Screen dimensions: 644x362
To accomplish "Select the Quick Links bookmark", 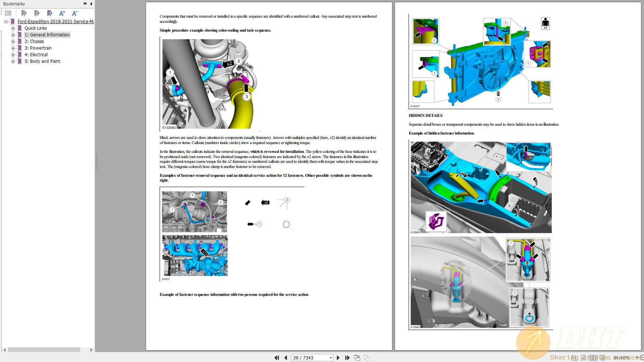I will 36,28.
